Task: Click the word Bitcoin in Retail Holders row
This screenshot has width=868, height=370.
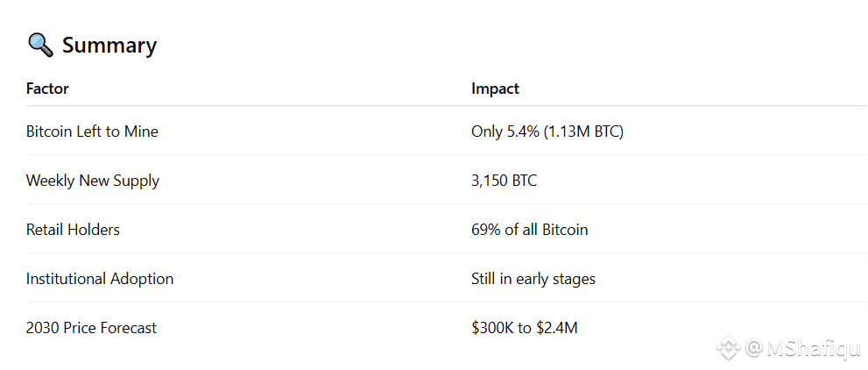Action: [565, 230]
